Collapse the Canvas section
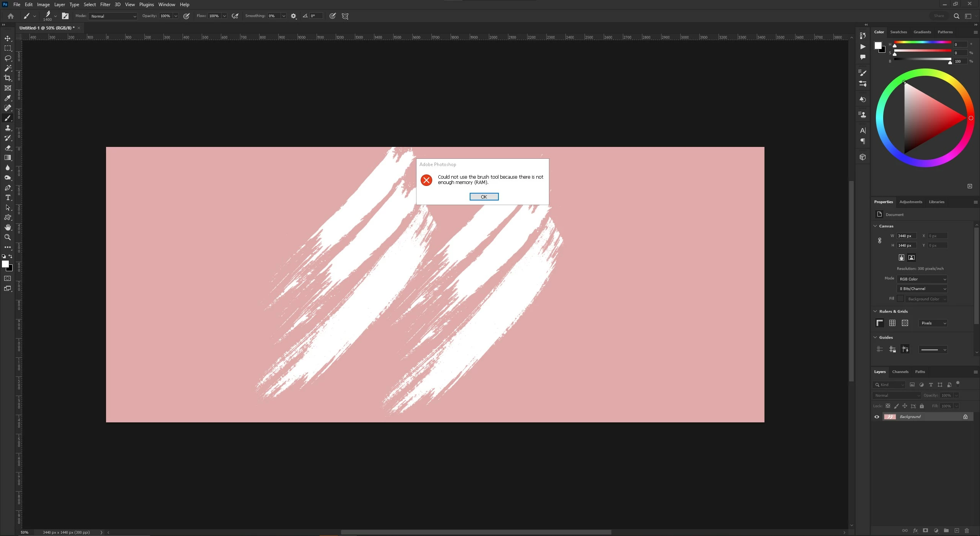This screenshot has height=536, width=980. click(x=875, y=226)
